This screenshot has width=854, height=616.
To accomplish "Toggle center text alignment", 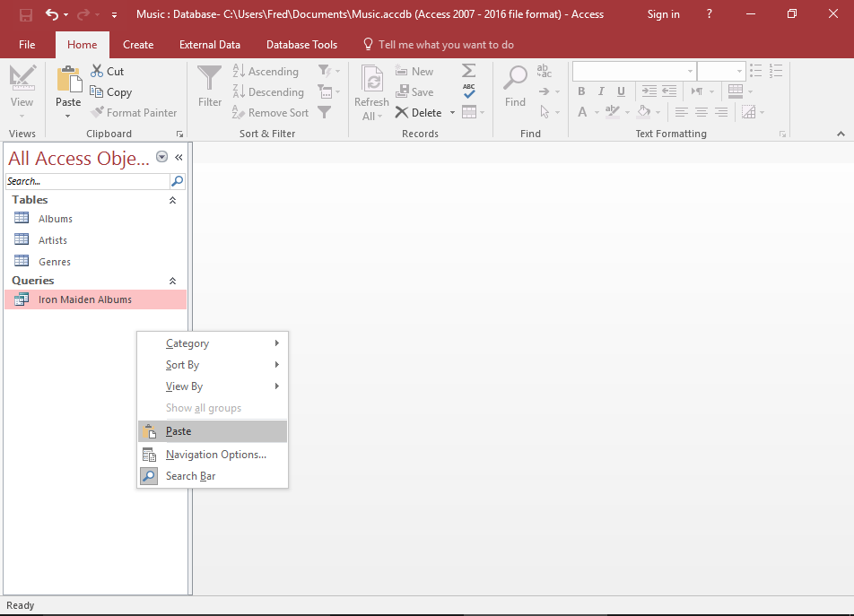I will click(x=701, y=113).
